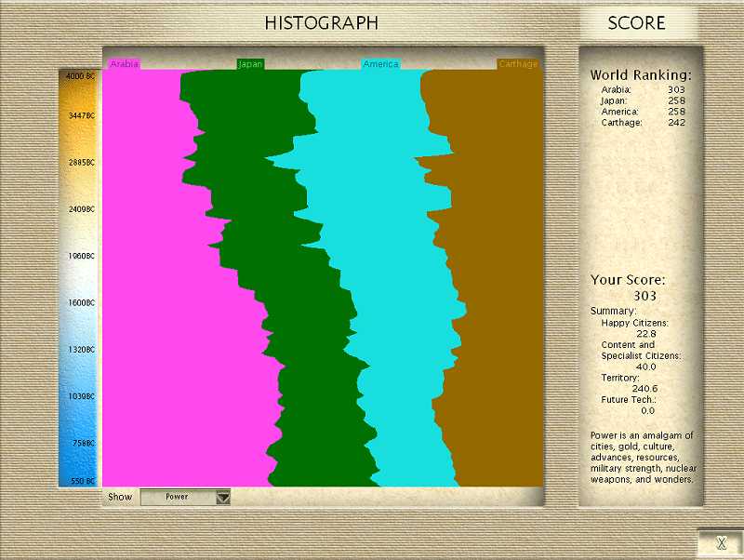This screenshot has height=560, width=744.
Task: Click the score value 303 under Your Score
Action: (x=644, y=296)
